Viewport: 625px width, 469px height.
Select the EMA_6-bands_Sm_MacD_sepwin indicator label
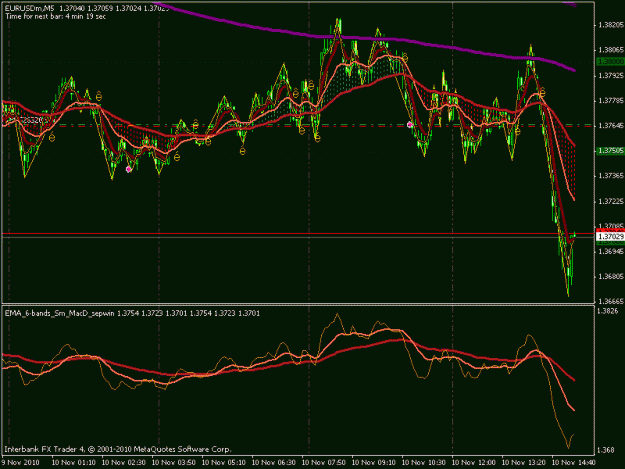pos(59,314)
